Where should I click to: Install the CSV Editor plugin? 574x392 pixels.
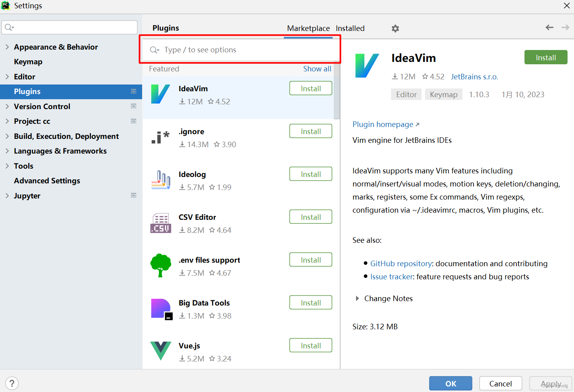311,217
